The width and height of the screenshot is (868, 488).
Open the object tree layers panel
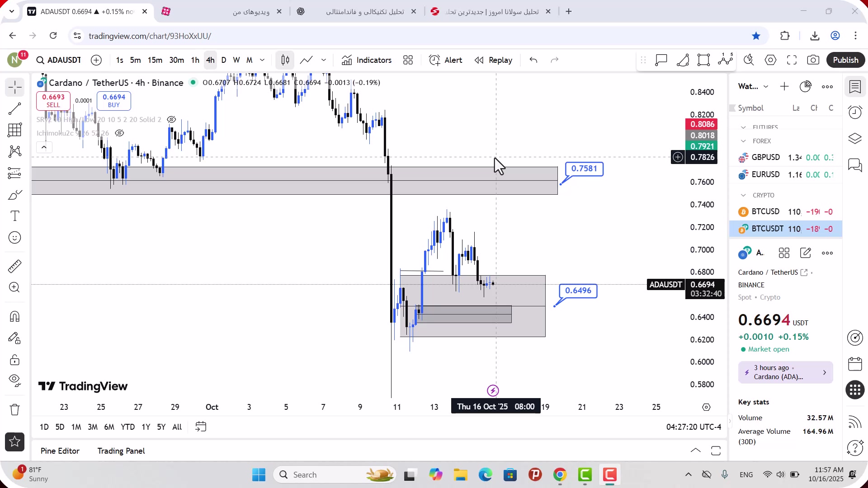click(855, 139)
